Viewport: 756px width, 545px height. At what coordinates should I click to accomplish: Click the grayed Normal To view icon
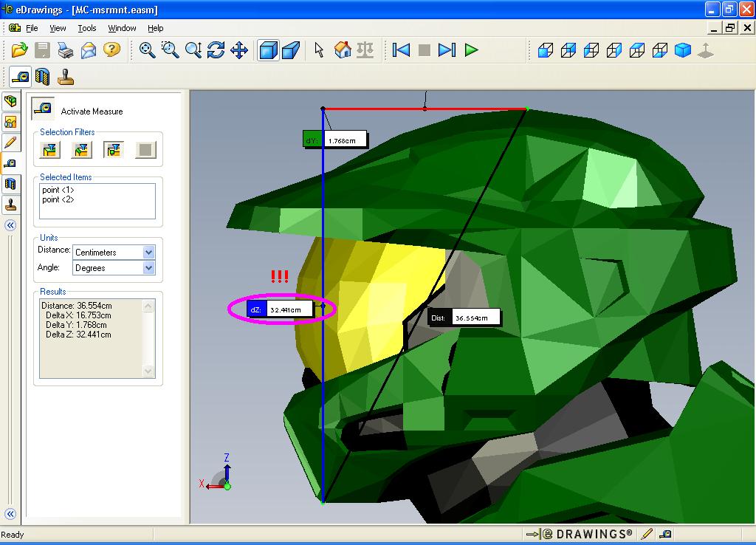705,50
